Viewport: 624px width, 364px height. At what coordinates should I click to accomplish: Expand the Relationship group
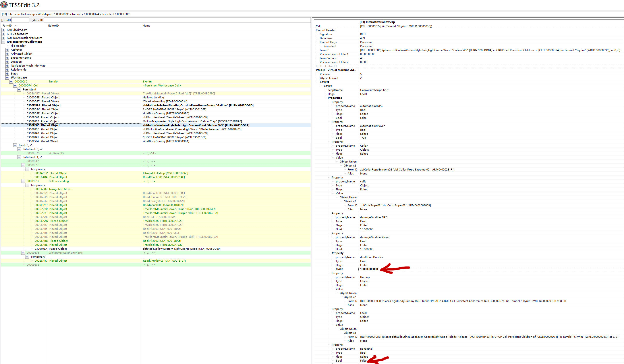[x=7, y=69]
